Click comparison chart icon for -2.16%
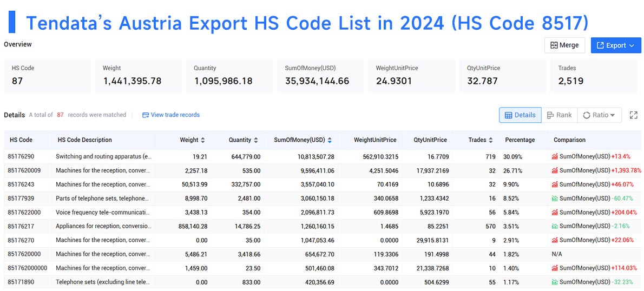The image size is (644, 291). tap(555, 227)
